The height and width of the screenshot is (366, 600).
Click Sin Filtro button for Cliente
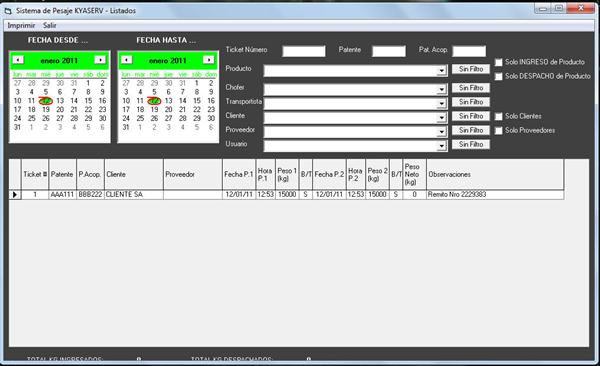[471, 116]
